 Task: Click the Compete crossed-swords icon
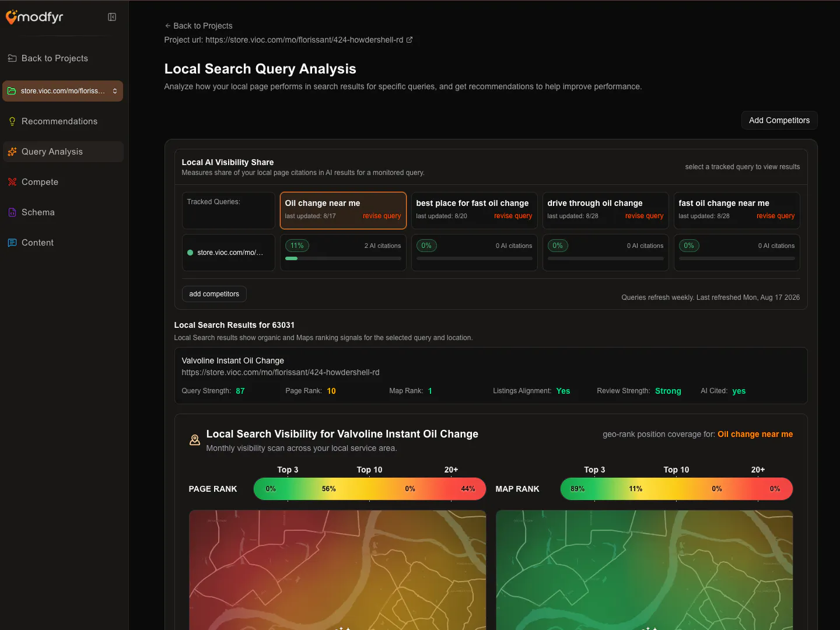[x=12, y=182]
